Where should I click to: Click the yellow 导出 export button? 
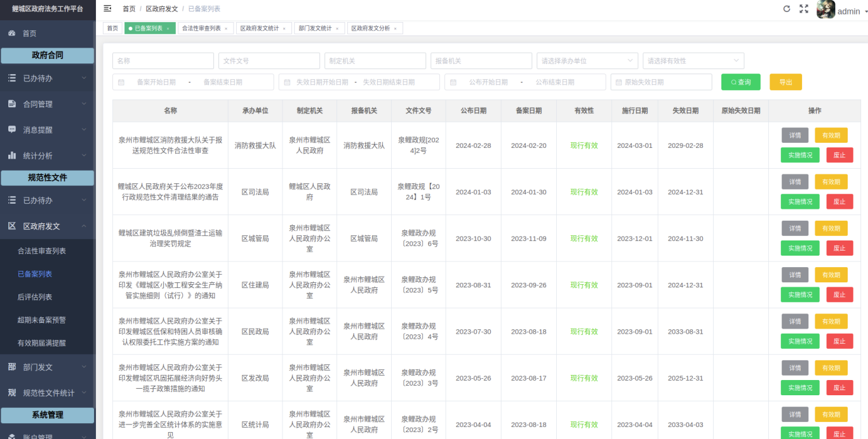(785, 82)
